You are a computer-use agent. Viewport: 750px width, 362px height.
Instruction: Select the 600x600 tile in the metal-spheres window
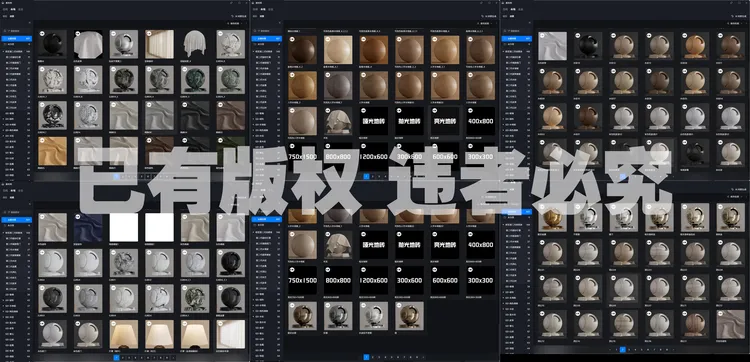(445, 281)
